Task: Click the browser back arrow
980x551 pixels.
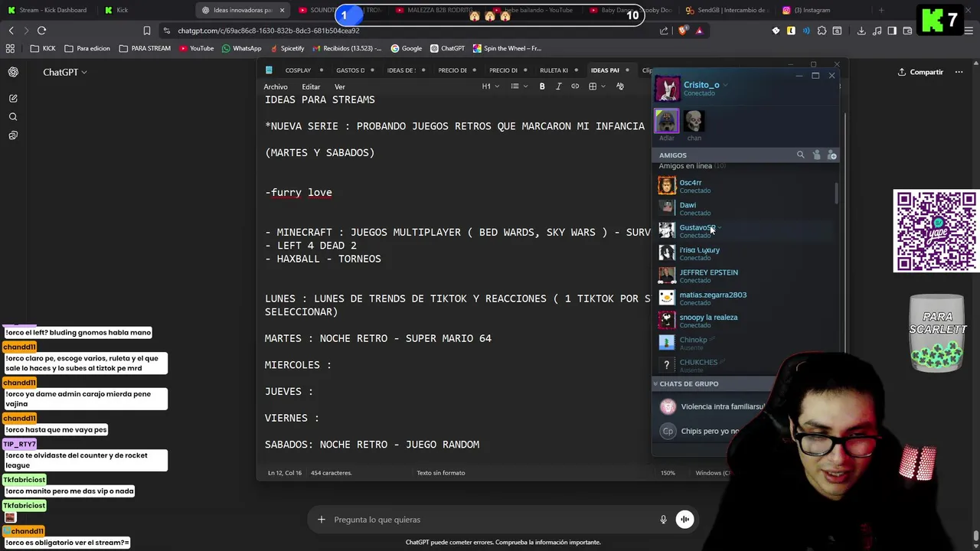Action: (x=11, y=31)
